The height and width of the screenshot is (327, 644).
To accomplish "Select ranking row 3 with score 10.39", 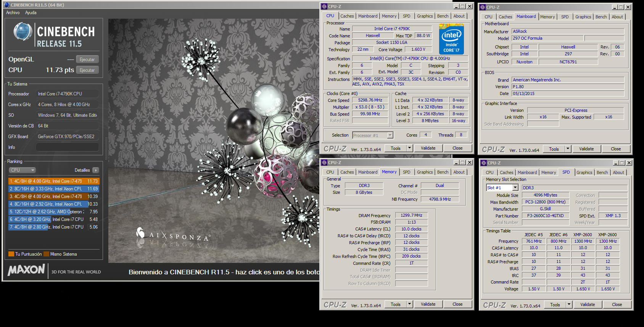I will click(x=54, y=197).
